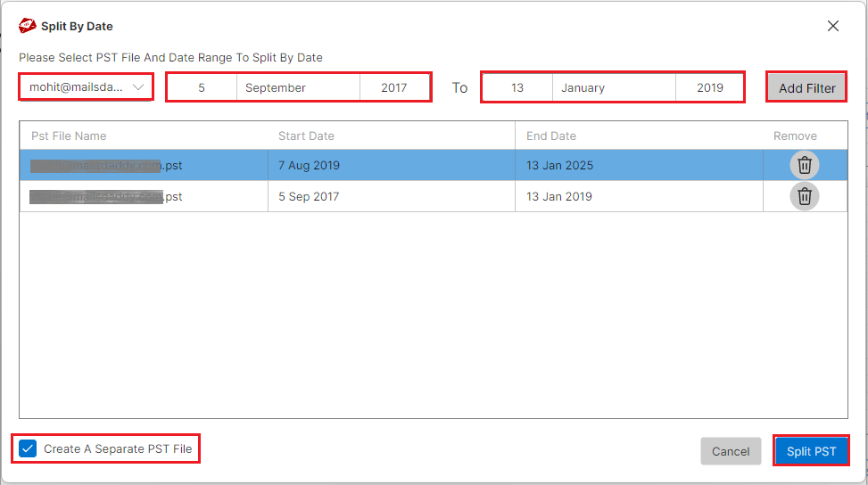Screen dimensions: 868x485
Task: Select the end month January field
Action: [x=614, y=87]
